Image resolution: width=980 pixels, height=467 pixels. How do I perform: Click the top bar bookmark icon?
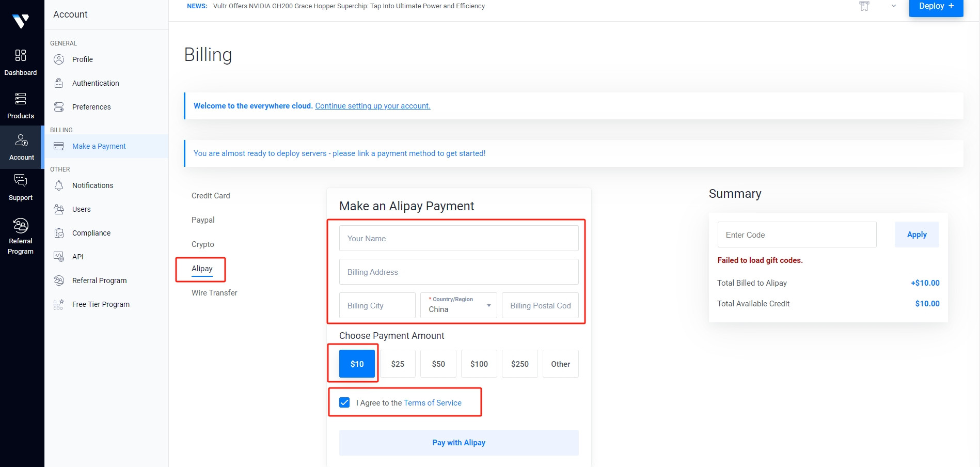click(x=864, y=6)
